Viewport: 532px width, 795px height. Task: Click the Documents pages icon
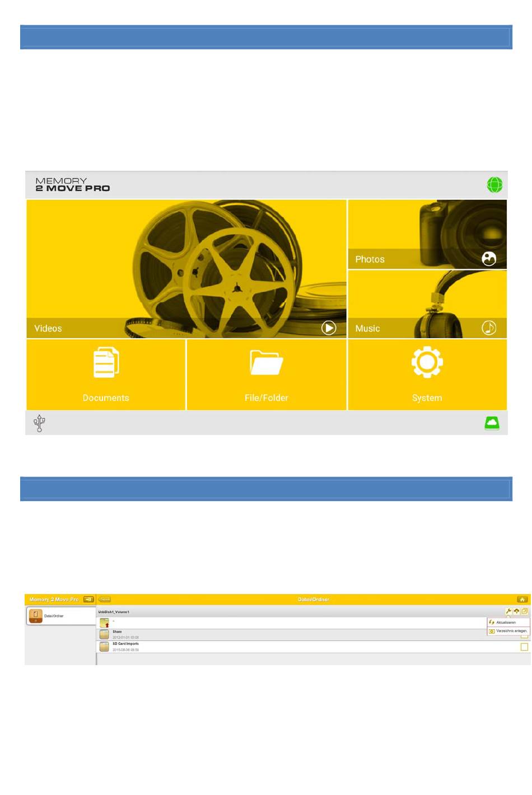[106, 362]
